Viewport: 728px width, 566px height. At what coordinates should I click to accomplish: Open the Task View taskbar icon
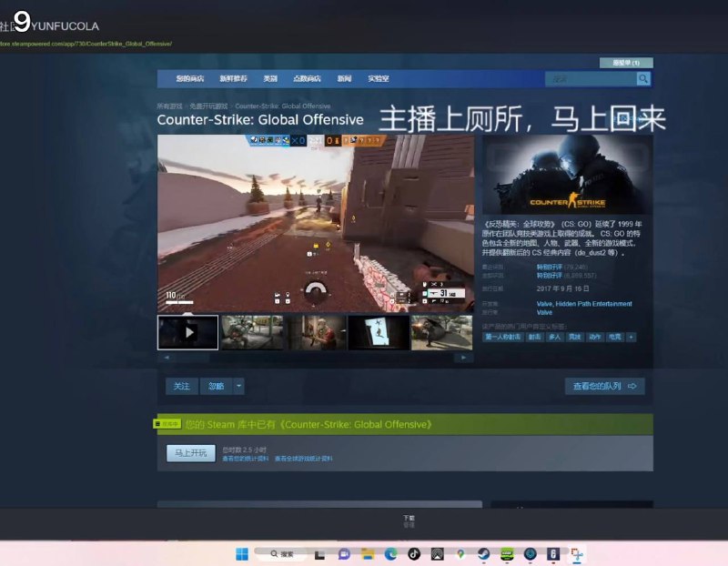click(319, 554)
